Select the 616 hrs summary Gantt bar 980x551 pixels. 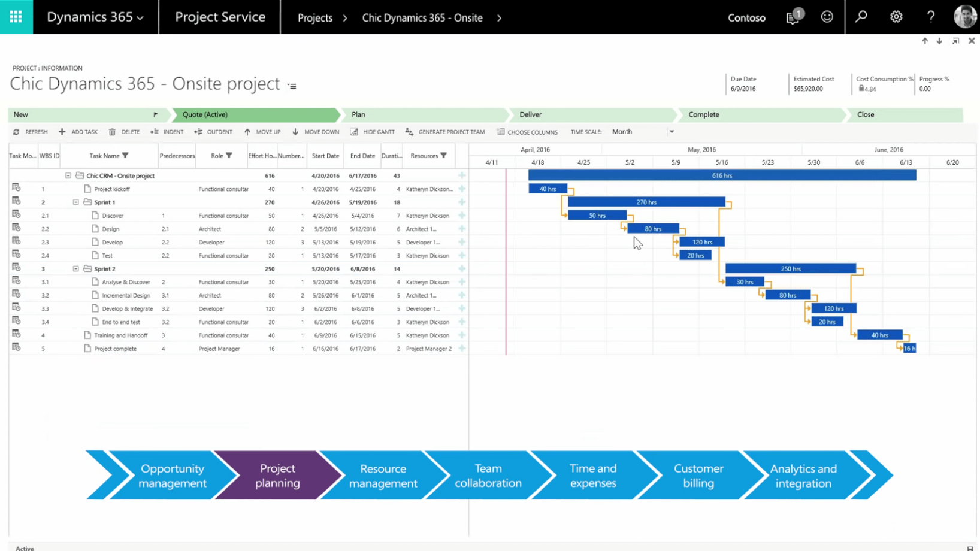722,175
